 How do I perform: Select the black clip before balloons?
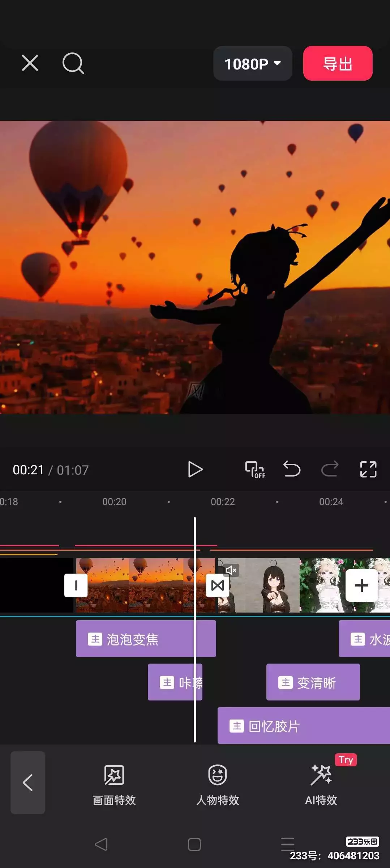click(x=36, y=585)
